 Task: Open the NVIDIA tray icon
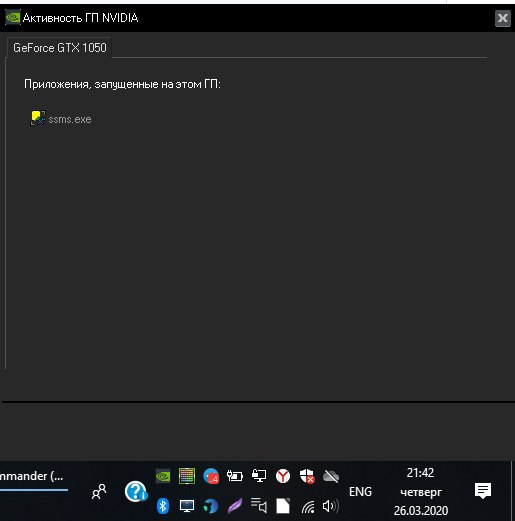click(163, 476)
